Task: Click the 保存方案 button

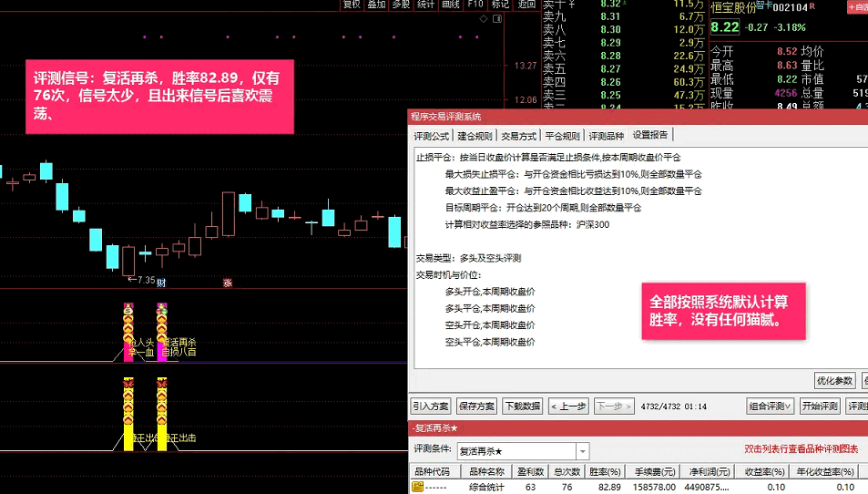Action: coord(476,406)
